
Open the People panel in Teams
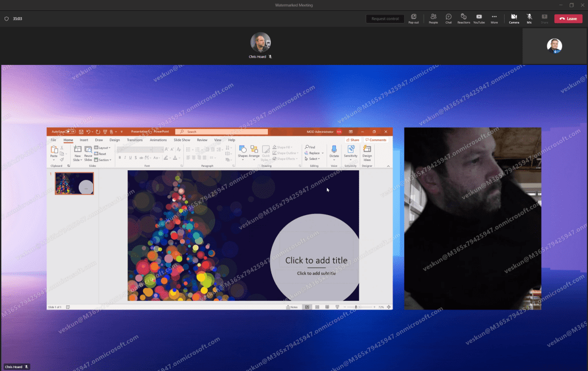coord(433,18)
